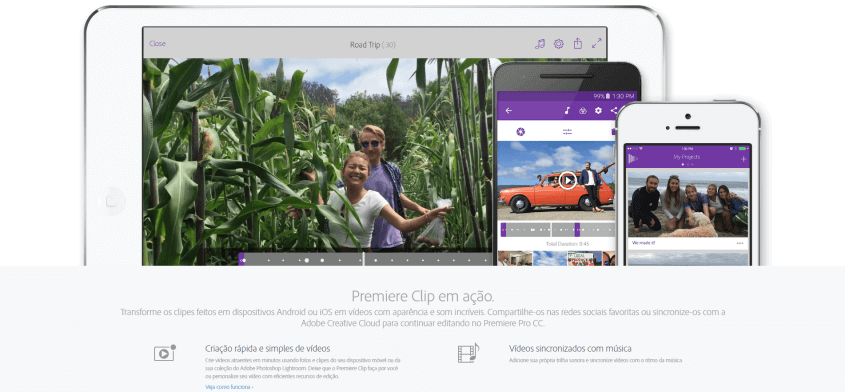Click the Road Trip project title

(x=372, y=45)
